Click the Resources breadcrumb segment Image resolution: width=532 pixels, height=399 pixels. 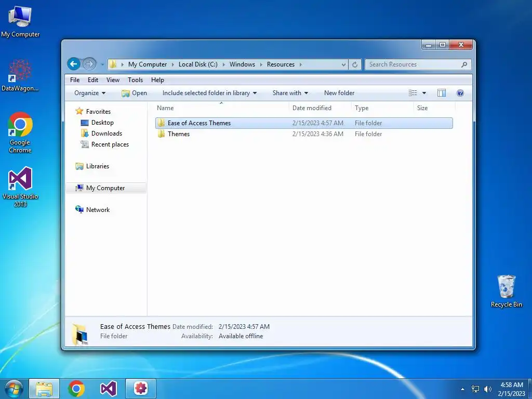[x=281, y=64]
